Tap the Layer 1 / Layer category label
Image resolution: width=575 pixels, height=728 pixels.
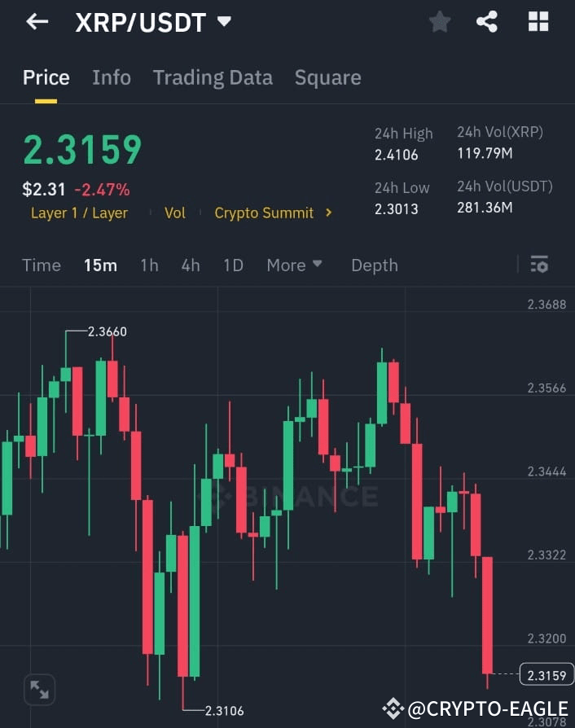point(79,213)
